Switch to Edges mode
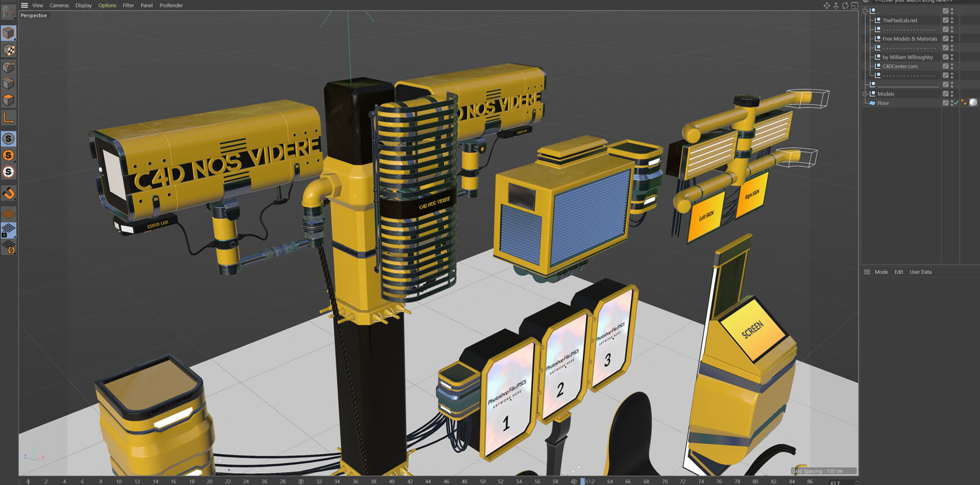This screenshot has width=980, height=485. 8,83
